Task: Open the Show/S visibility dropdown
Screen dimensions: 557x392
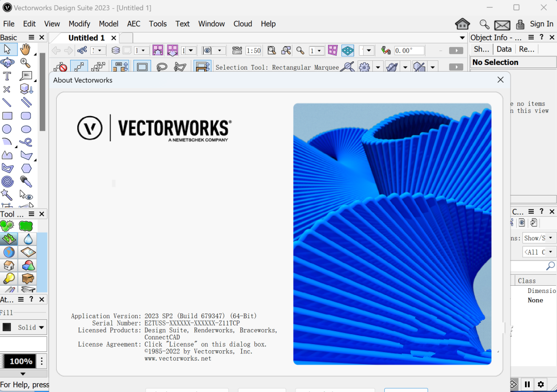Action: coord(538,238)
